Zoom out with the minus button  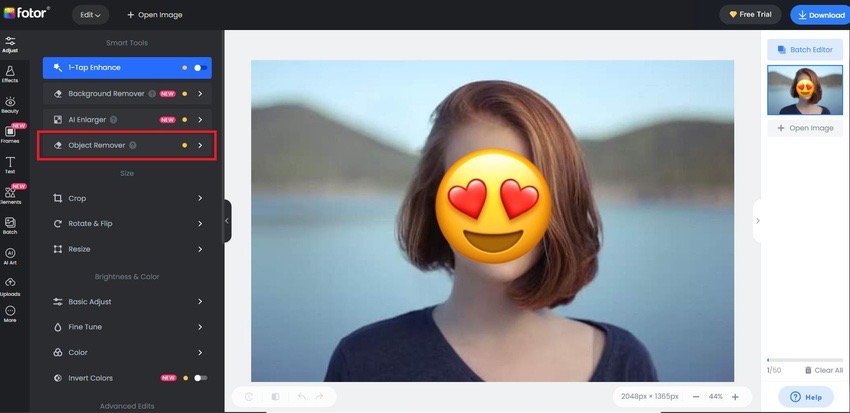click(x=696, y=397)
